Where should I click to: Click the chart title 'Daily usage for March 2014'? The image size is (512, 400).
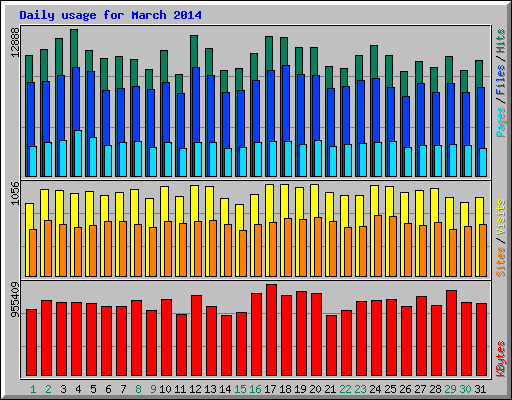(x=110, y=15)
